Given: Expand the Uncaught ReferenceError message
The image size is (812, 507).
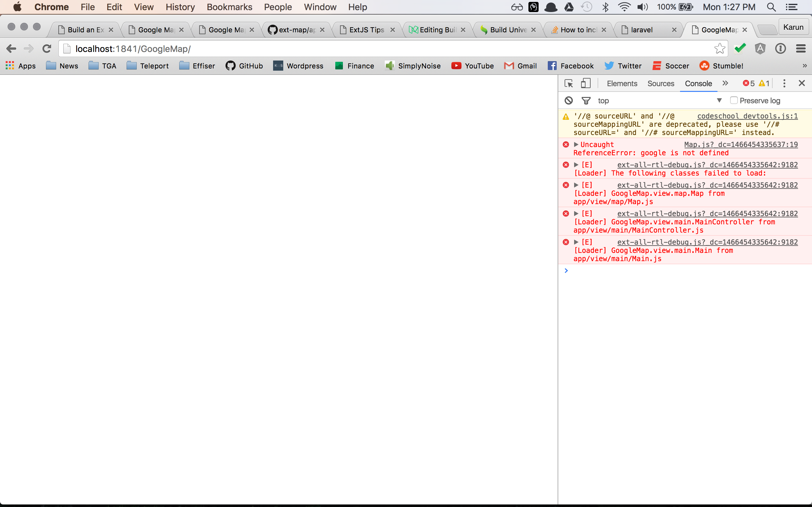Looking at the screenshot, I should (576, 144).
